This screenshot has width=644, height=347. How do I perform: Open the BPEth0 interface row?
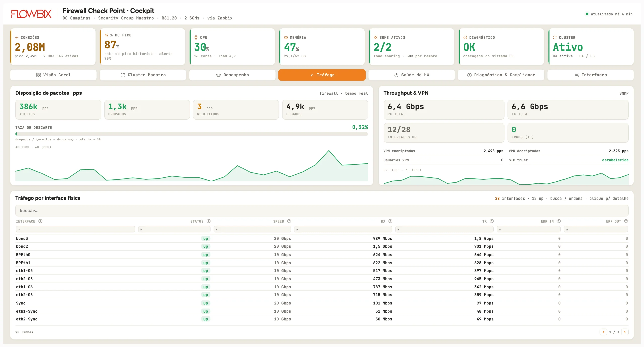point(322,255)
